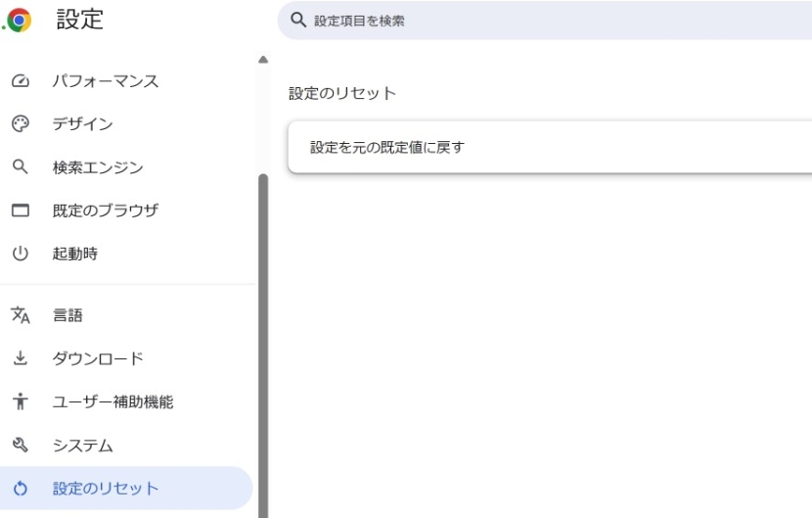Open the パフォーマンス settings section
Viewport: 812px width, 518px height.
tap(105, 81)
